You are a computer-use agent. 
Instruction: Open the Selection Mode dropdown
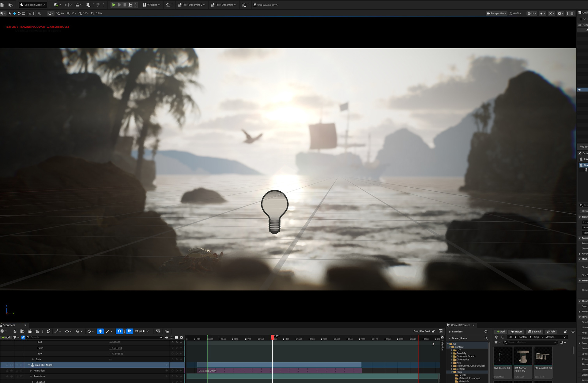pos(32,5)
